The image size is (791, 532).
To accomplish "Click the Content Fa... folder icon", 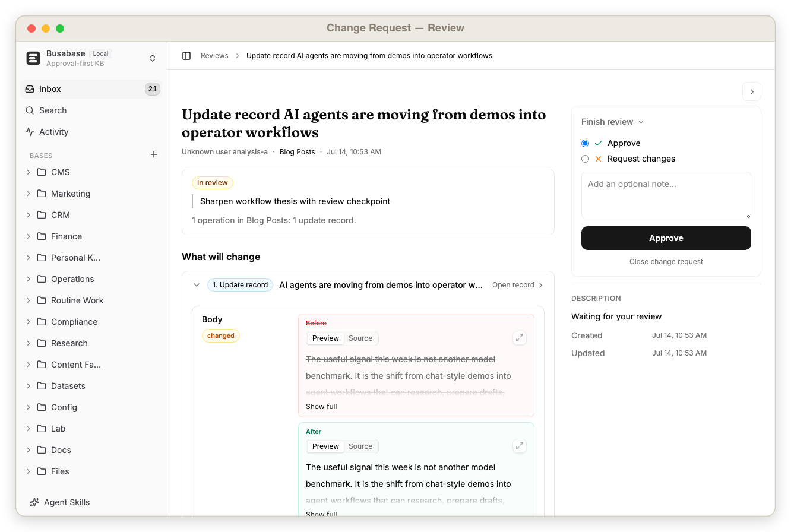I will [42, 365].
